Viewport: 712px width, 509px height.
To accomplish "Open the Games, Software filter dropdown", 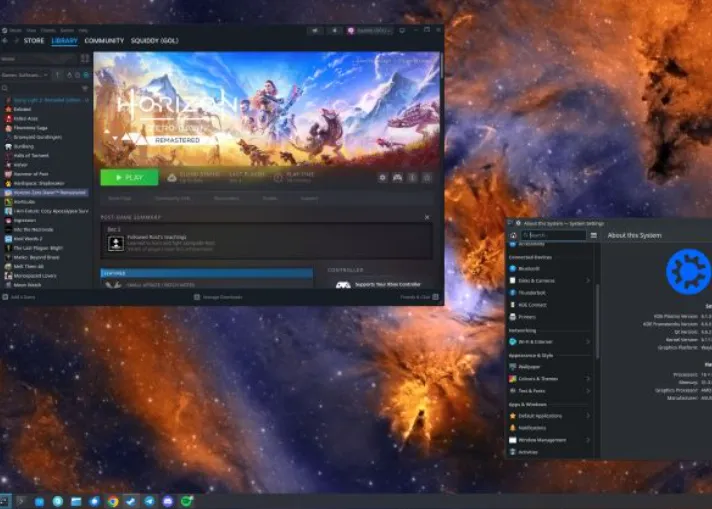I will (x=25, y=75).
